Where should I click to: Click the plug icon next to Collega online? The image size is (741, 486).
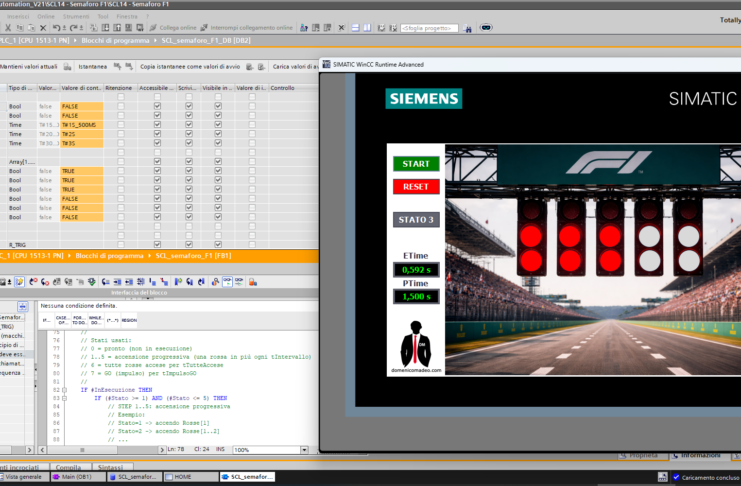point(153,28)
